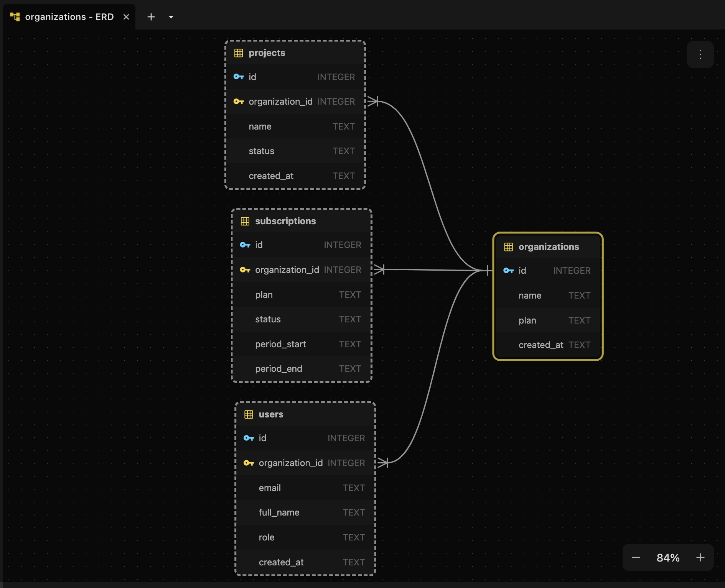Open a new tab with the plus button
This screenshot has width=725, height=588.
pos(151,16)
